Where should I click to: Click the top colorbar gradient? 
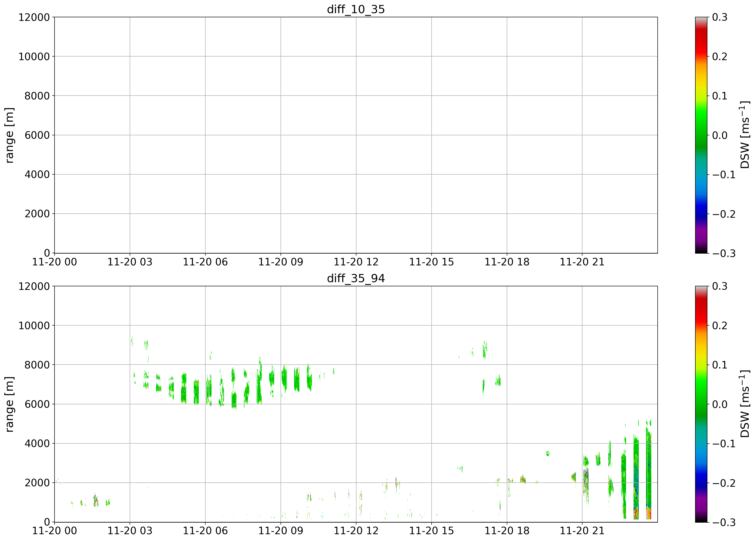tap(701, 135)
